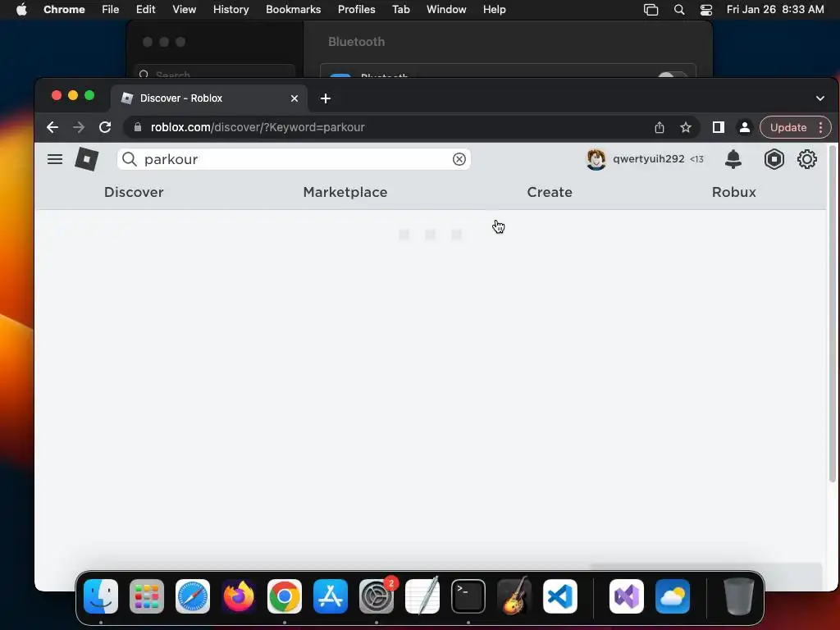Expand Chrome tab search chevron
This screenshot has height=630, width=840.
(820, 98)
